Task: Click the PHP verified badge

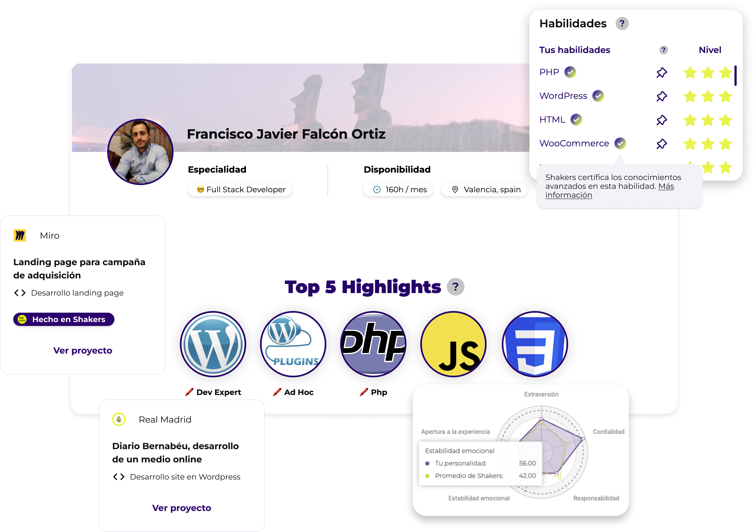Action: (x=570, y=72)
